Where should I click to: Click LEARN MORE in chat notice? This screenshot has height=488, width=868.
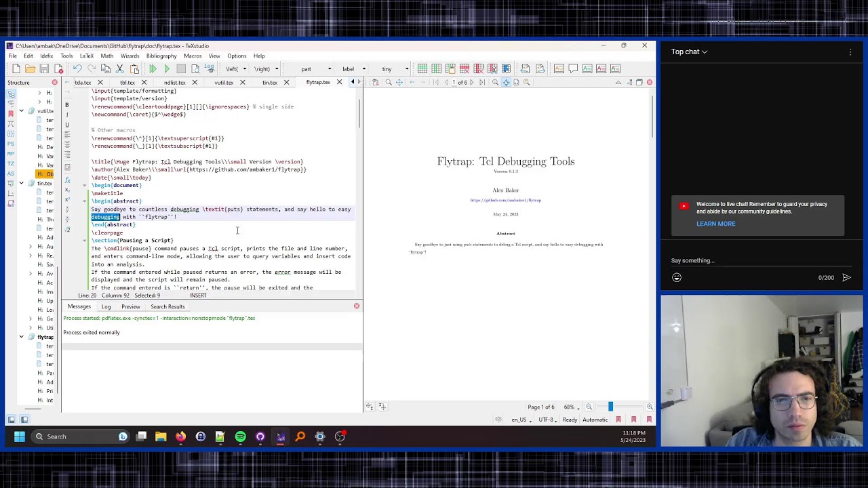(x=715, y=224)
